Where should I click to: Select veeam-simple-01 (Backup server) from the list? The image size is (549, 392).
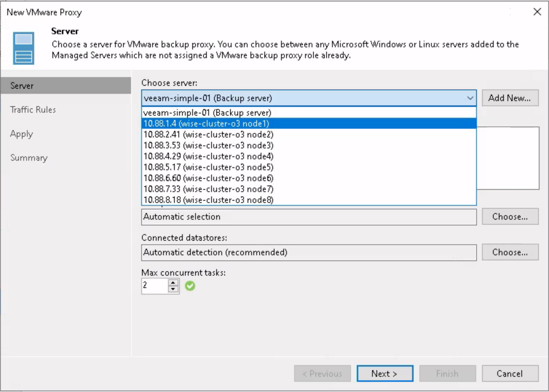pyautogui.click(x=309, y=112)
